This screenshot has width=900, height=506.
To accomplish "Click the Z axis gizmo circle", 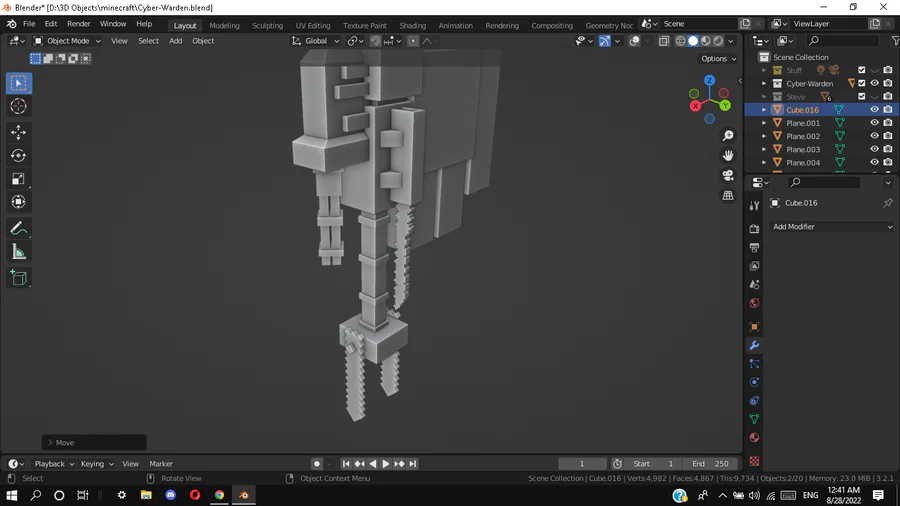I will point(709,80).
